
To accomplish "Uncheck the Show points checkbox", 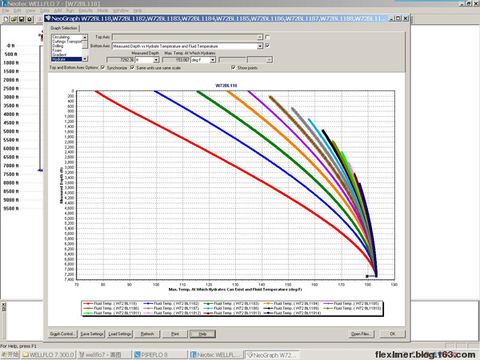I will pyautogui.click(x=233, y=68).
